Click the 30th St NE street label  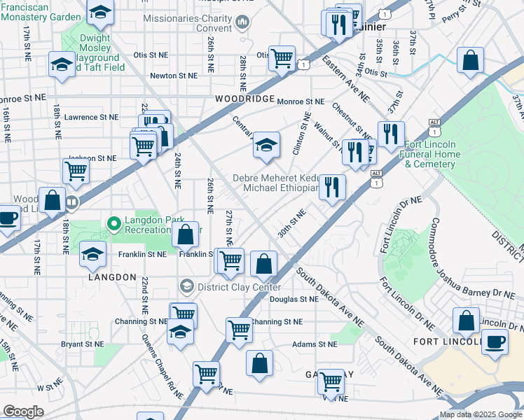(x=291, y=223)
